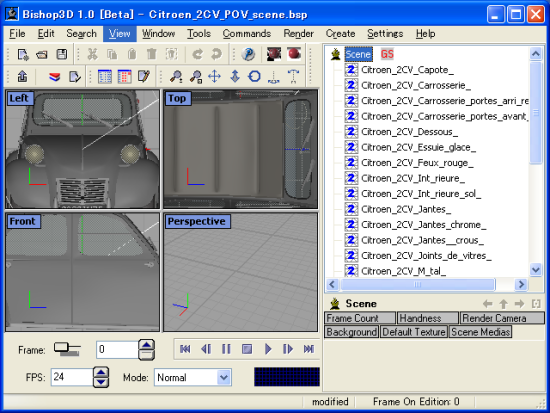Click the upload arrow export icon
The height and width of the screenshot is (413, 550).
(22, 76)
